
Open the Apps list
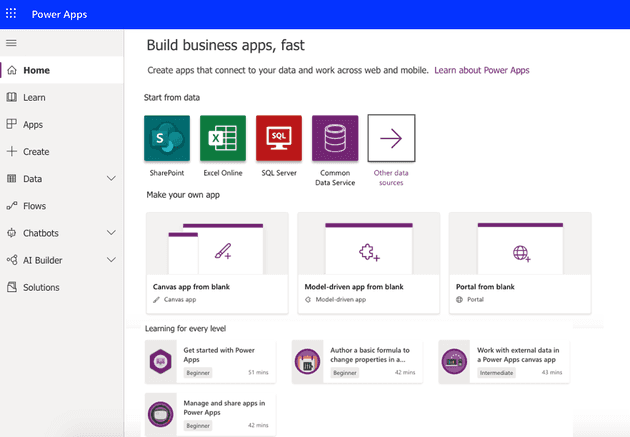click(62, 125)
